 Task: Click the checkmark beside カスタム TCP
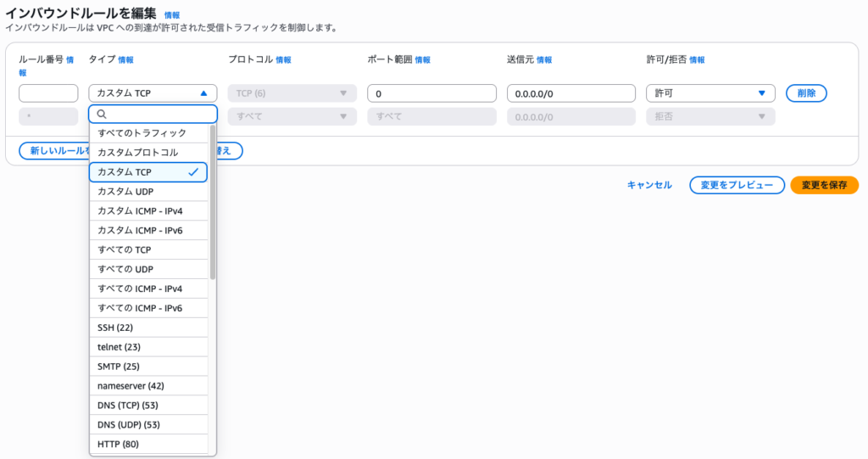194,172
